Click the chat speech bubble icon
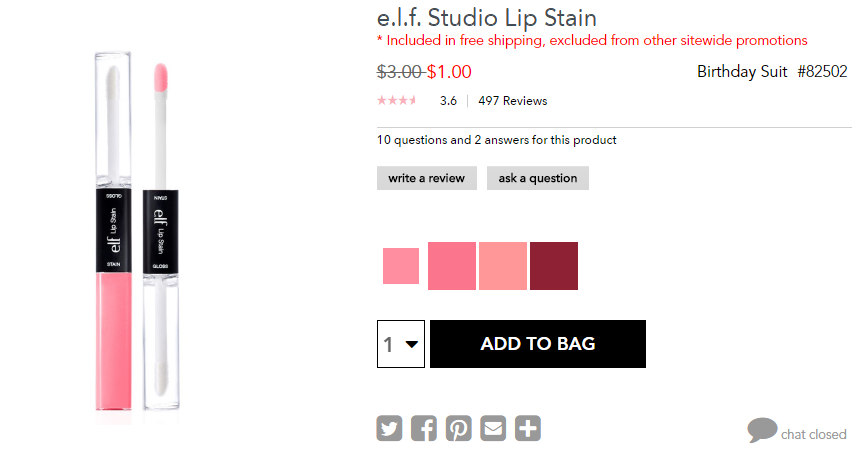 tap(762, 430)
